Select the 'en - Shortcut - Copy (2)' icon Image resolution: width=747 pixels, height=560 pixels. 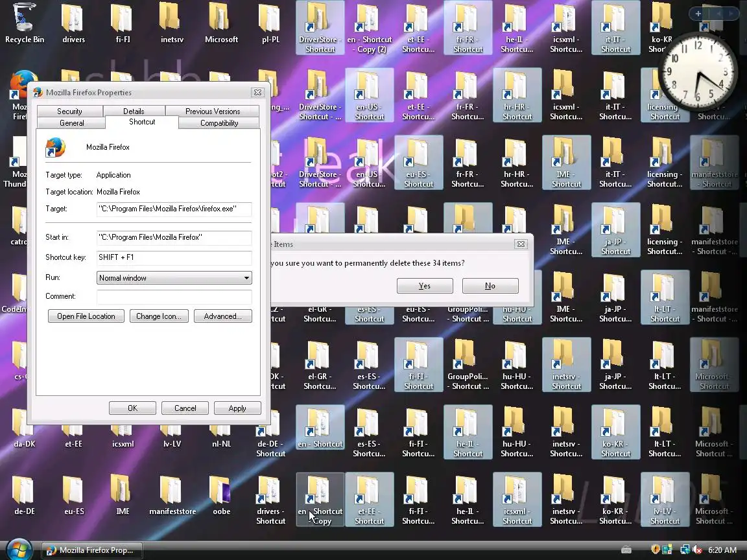[369, 28]
